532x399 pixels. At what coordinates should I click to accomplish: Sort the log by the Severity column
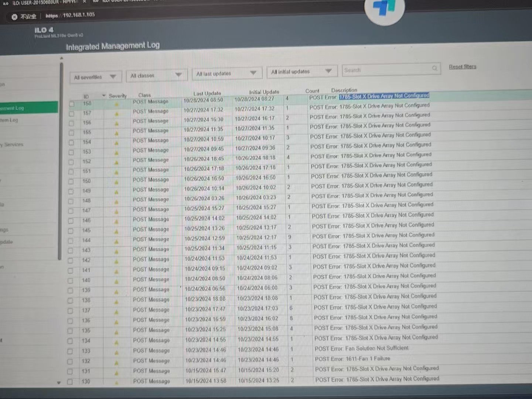[118, 96]
